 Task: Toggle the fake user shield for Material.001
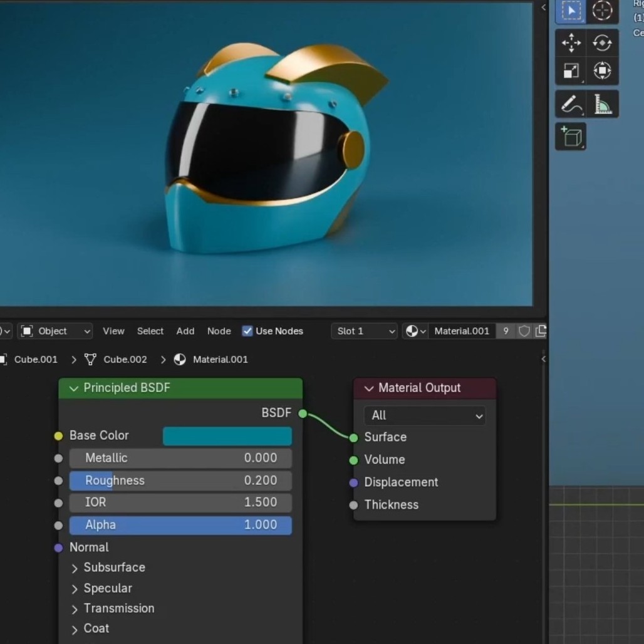point(524,331)
